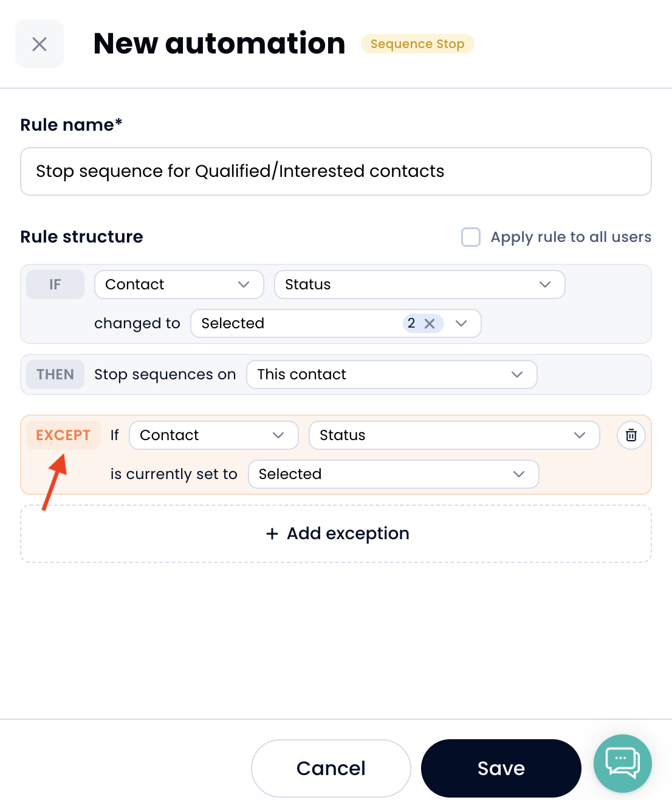
Task: Expand the This contact dropdown
Action: click(392, 374)
